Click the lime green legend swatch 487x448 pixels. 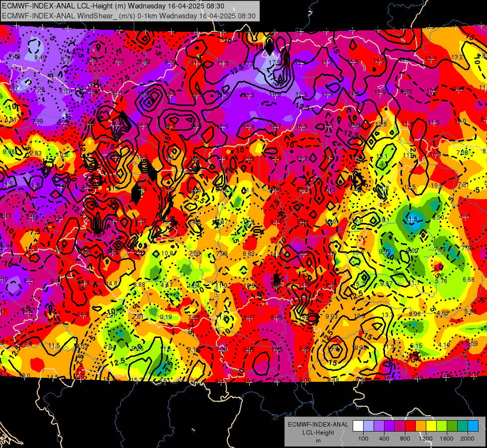pyautogui.click(x=442, y=426)
